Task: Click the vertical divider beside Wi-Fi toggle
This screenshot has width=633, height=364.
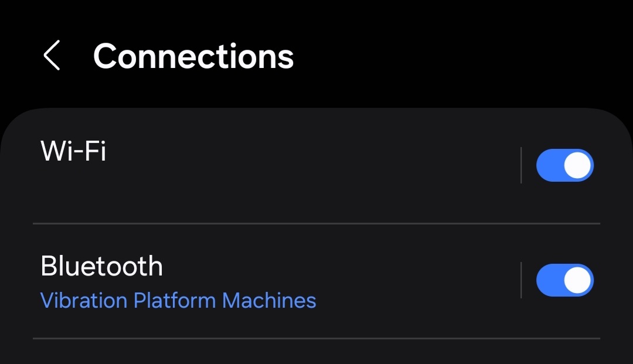Action: pos(521,165)
